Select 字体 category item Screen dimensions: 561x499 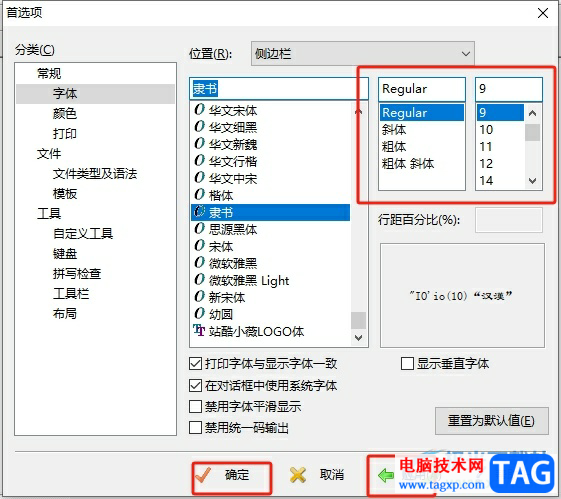pos(65,94)
